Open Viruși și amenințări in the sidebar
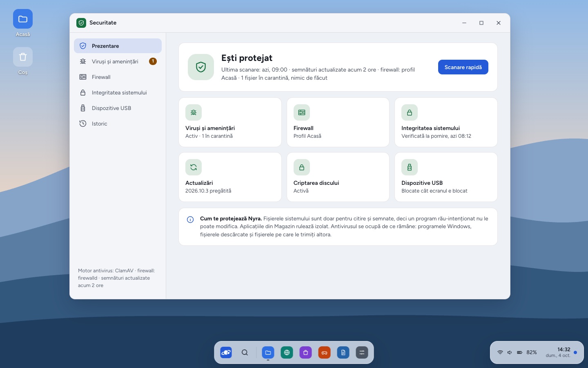 (118, 61)
